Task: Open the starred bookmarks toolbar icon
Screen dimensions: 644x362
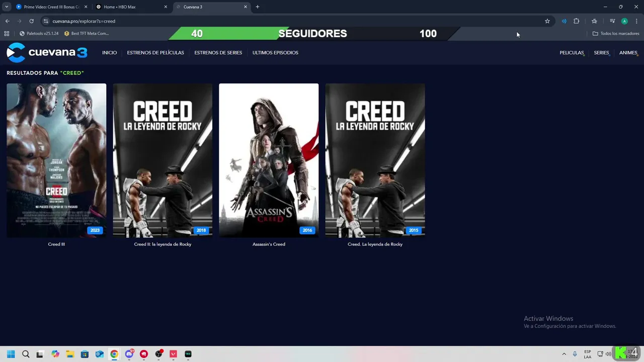Action: click(594, 21)
